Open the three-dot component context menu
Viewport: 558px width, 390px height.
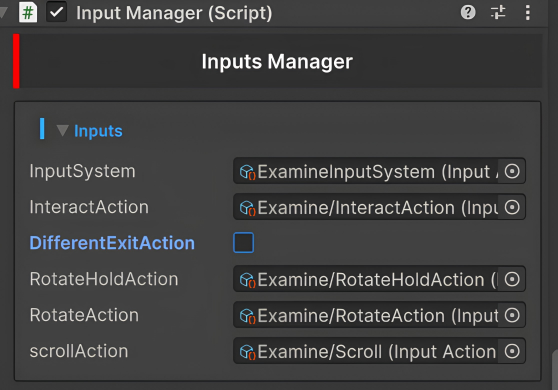pyautogui.click(x=527, y=13)
